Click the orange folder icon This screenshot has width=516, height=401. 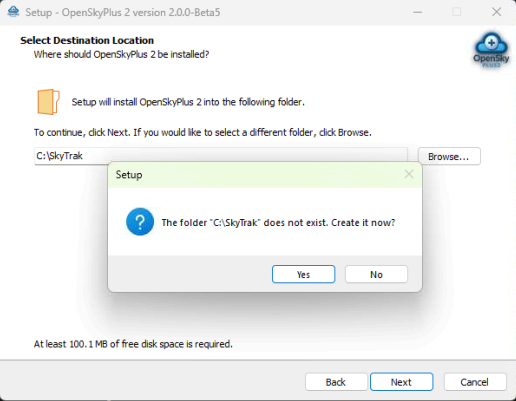click(x=48, y=102)
